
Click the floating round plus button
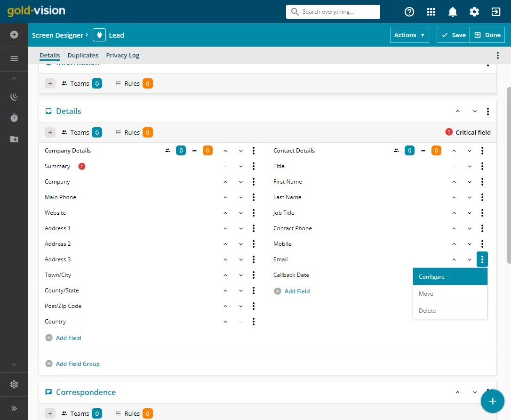tap(493, 401)
